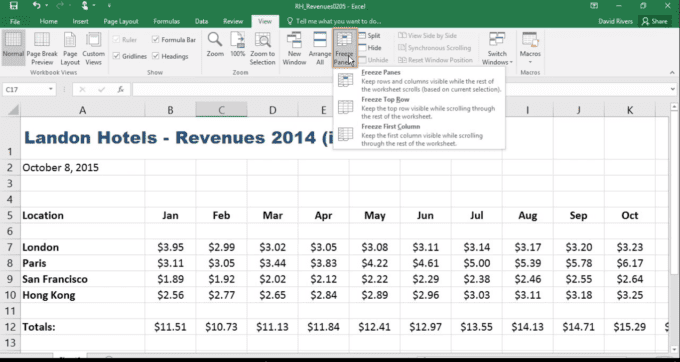Image resolution: width=680 pixels, height=362 pixels.
Task: Click the formula bar cancel X icon
Action: (x=82, y=90)
